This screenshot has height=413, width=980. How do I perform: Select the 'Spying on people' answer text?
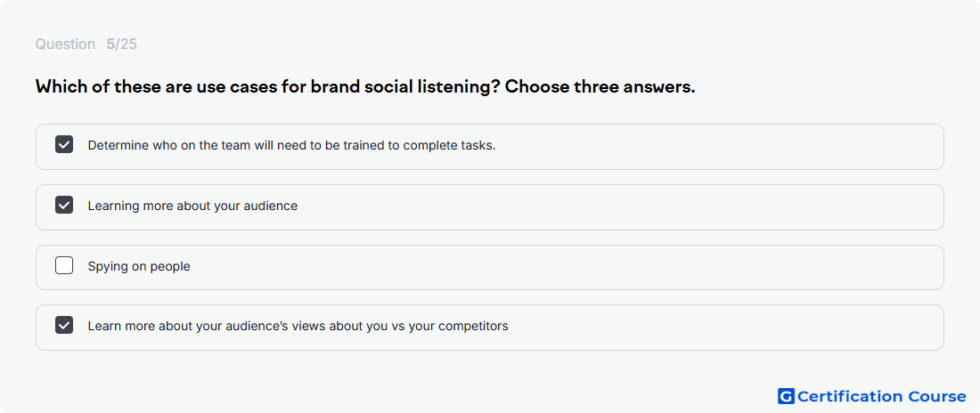click(139, 267)
